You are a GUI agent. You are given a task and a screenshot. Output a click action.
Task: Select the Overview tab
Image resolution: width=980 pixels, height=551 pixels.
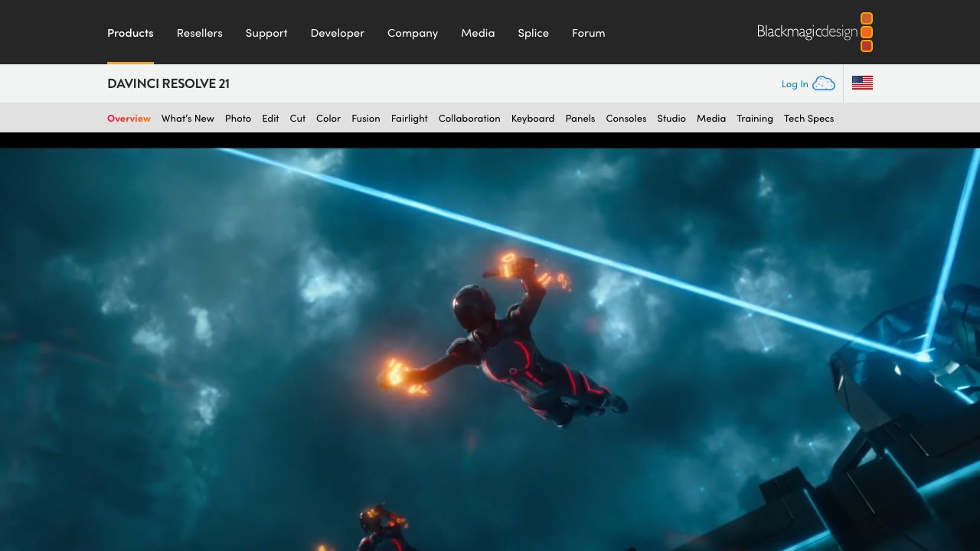click(x=129, y=119)
